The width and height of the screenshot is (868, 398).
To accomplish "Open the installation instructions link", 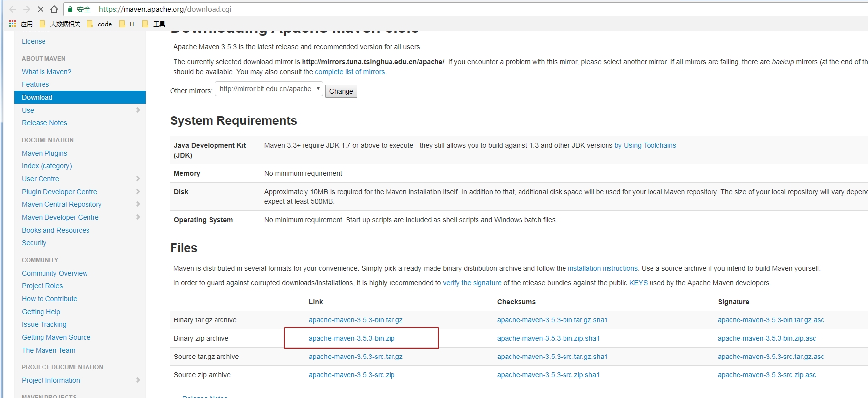I will click(604, 268).
